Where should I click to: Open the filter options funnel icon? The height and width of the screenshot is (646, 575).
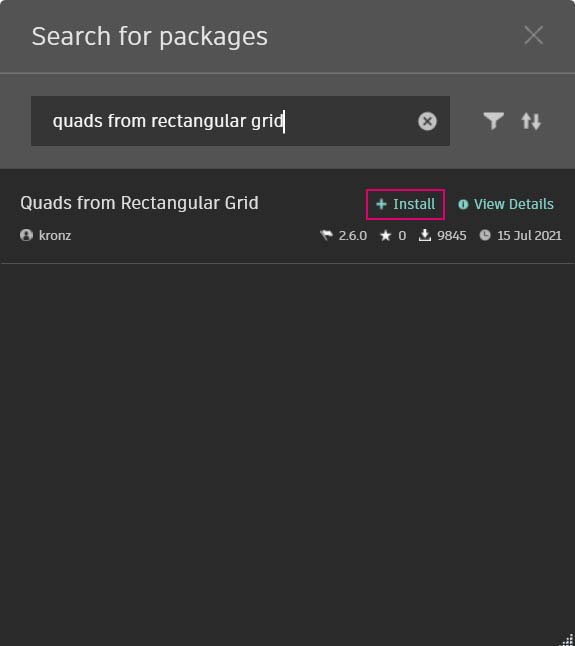[x=493, y=121]
